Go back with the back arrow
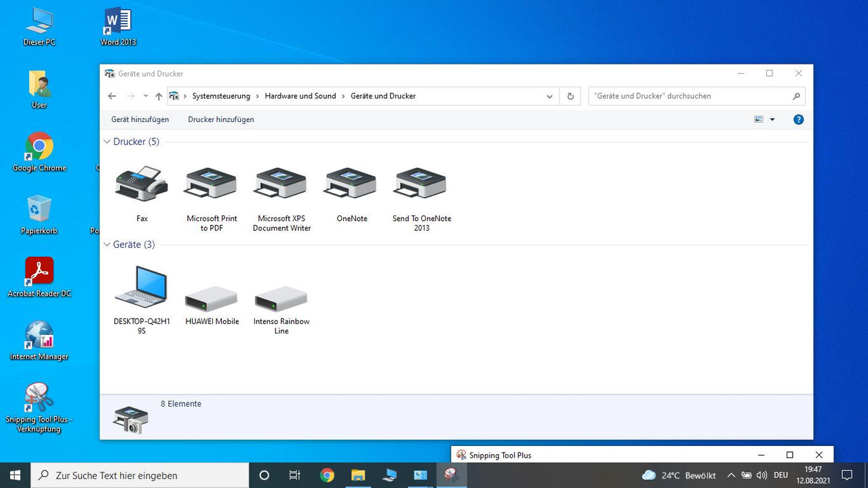868x488 pixels. pyautogui.click(x=112, y=96)
